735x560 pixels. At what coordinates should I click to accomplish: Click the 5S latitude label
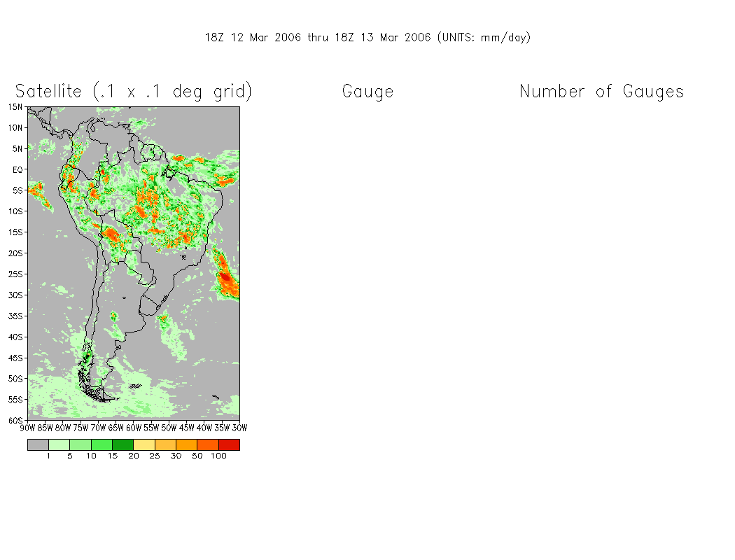tap(17, 190)
